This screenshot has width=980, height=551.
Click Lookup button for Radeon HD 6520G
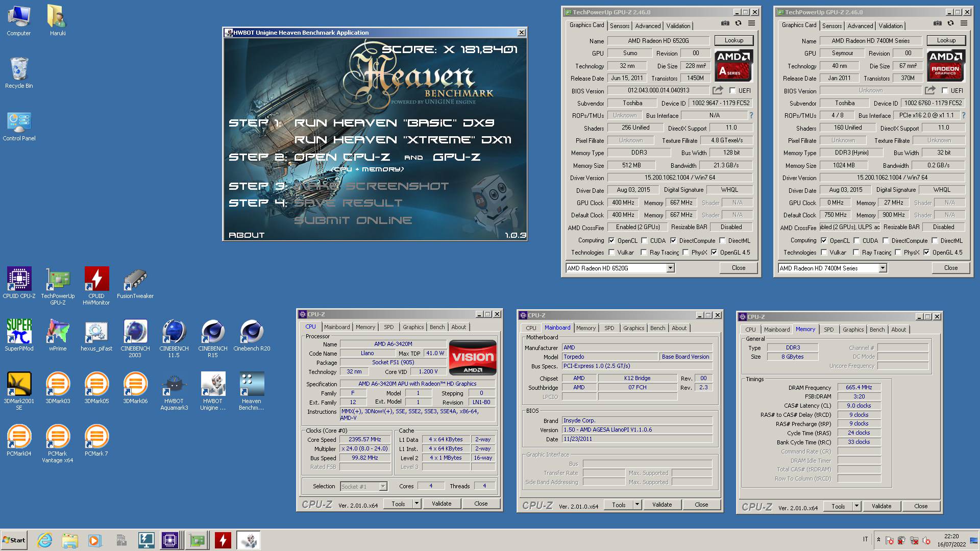point(733,41)
